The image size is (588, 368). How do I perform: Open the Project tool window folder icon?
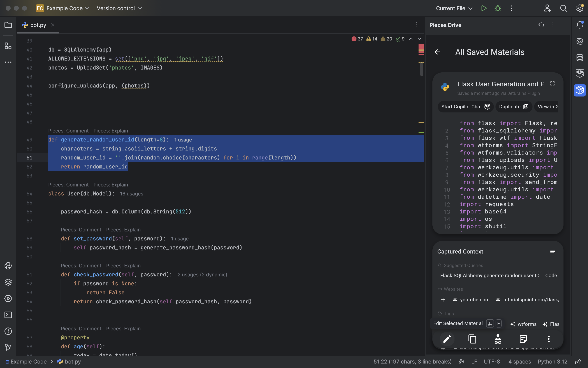coord(8,25)
